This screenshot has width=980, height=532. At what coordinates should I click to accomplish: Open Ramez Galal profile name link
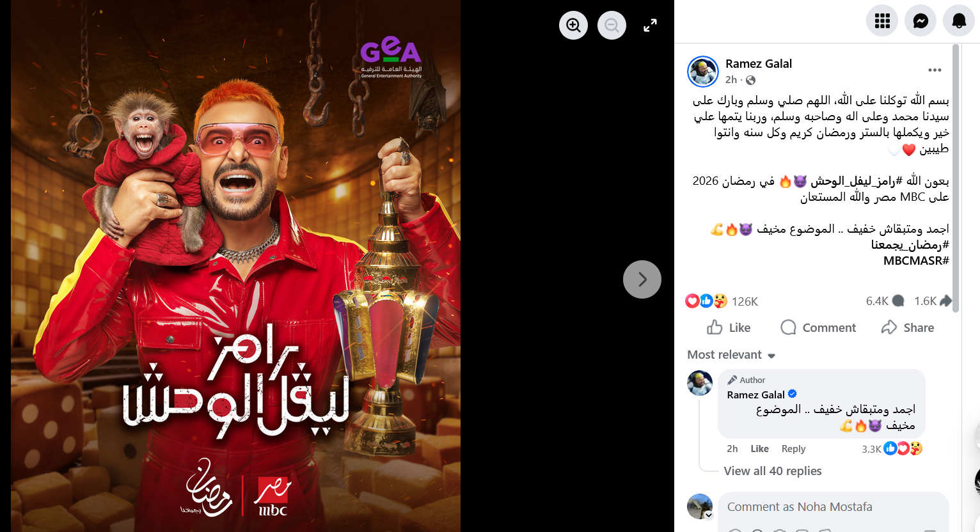[x=759, y=63]
